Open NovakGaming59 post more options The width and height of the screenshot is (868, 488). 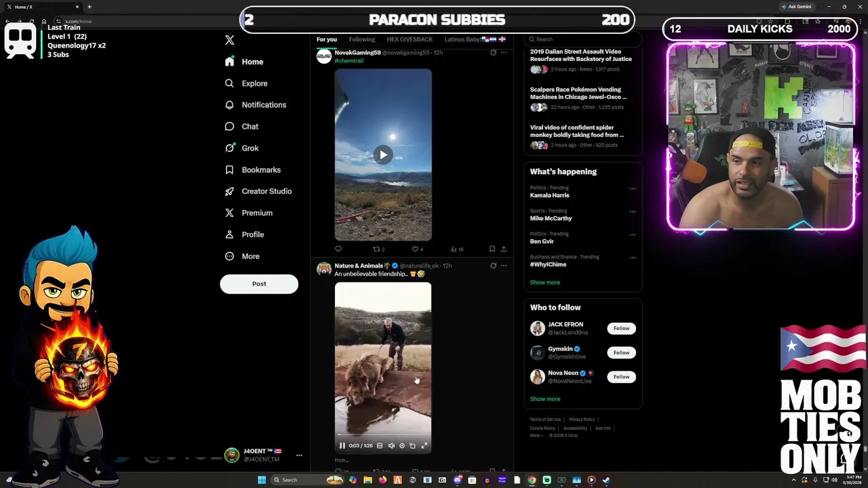[503, 53]
